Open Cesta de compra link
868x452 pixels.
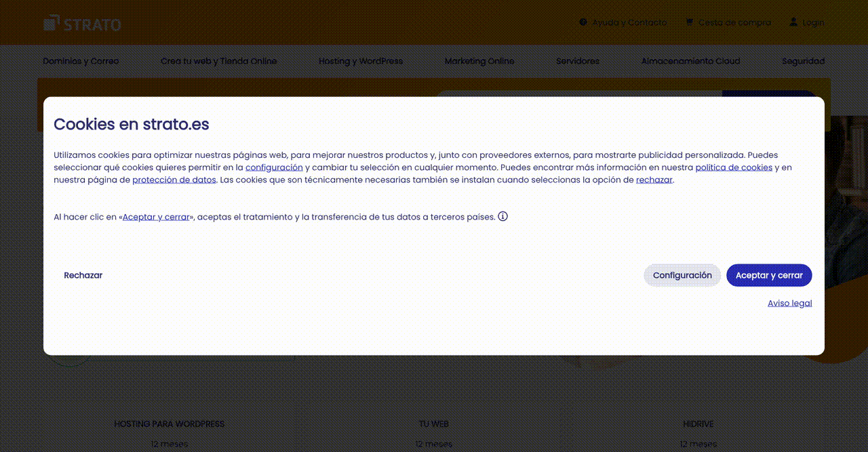pos(734,22)
